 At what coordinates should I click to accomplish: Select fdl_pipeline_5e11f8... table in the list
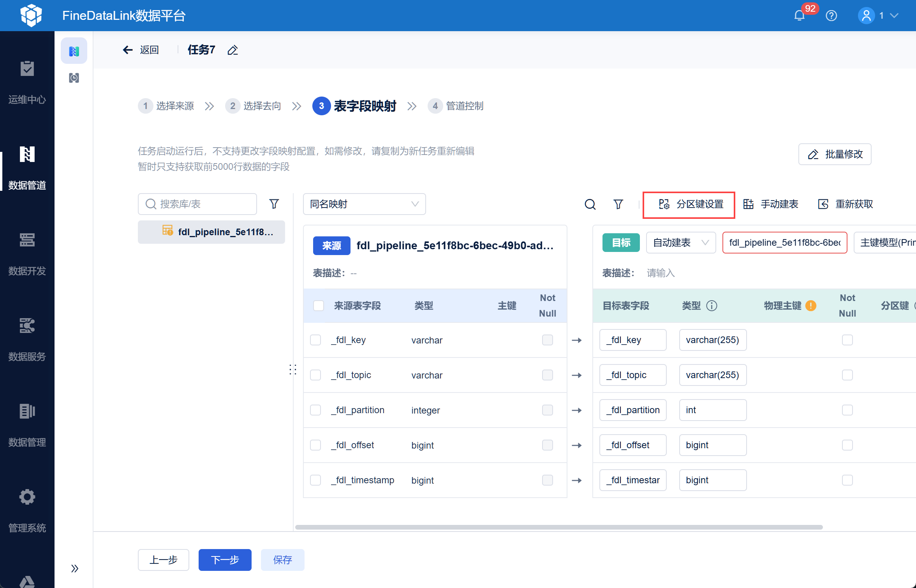(x=211, y=232)
